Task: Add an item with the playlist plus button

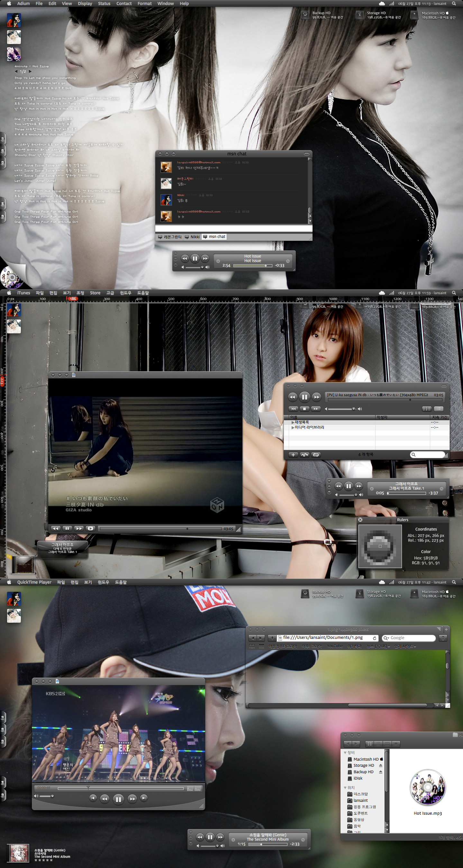Action: (x=293, y=455)
